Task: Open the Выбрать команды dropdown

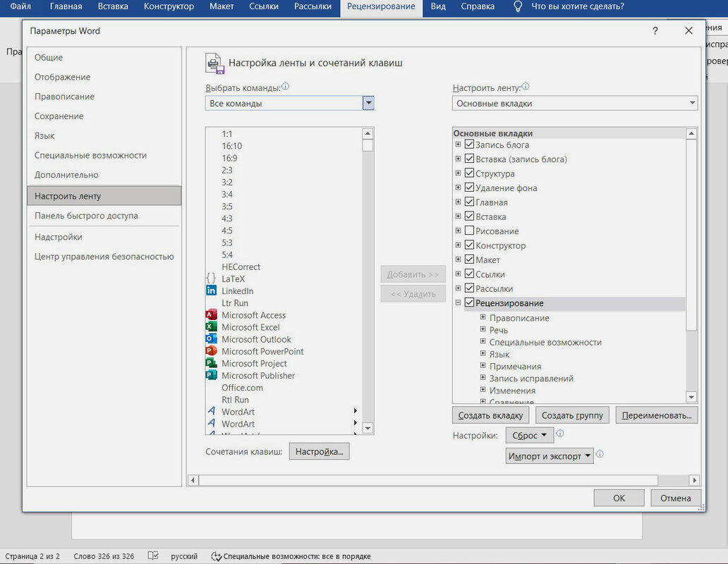Action: [x=368, y=104]
